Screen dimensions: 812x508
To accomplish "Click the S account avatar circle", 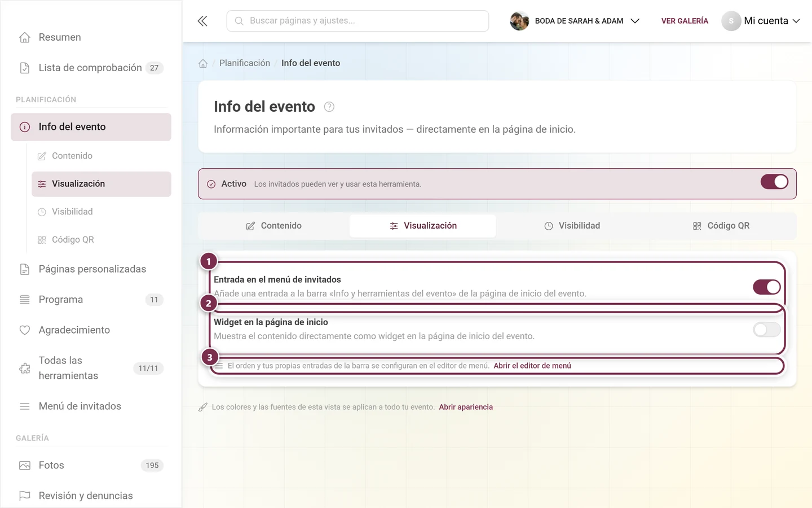I will 731,21.
